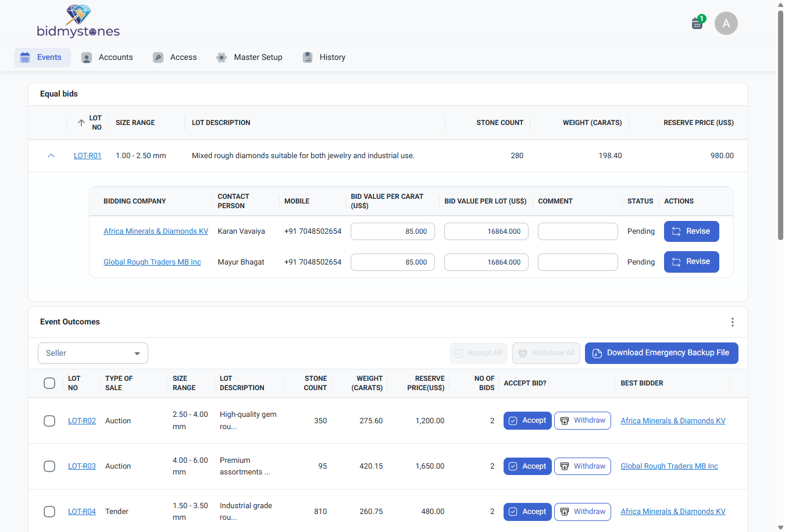Image resolution: width=785 pixels, height=532 pixels.
Task: Edit bid per lot for Karan Vavaiya
Action: (x=487, y=231)
